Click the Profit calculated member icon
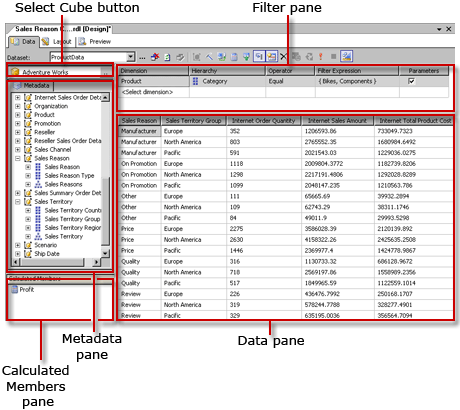460x410 pixels. coord(14,289)
